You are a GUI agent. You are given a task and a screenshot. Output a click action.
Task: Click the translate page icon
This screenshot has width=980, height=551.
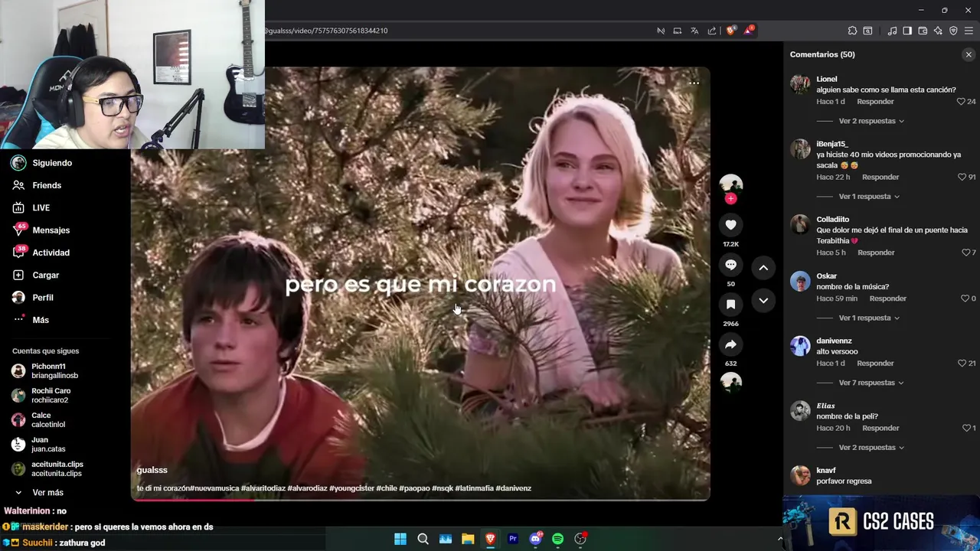coord(694,31)
